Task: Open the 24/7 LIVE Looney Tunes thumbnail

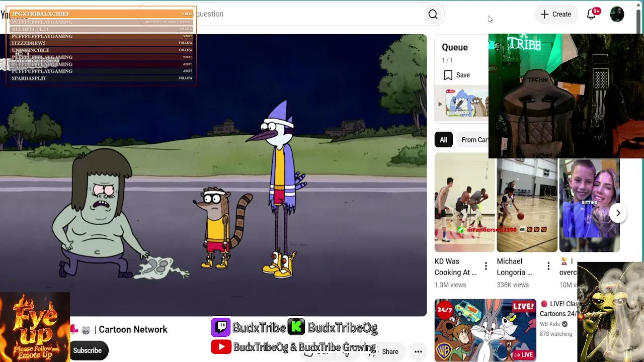Action: click(x=485, y=330)
